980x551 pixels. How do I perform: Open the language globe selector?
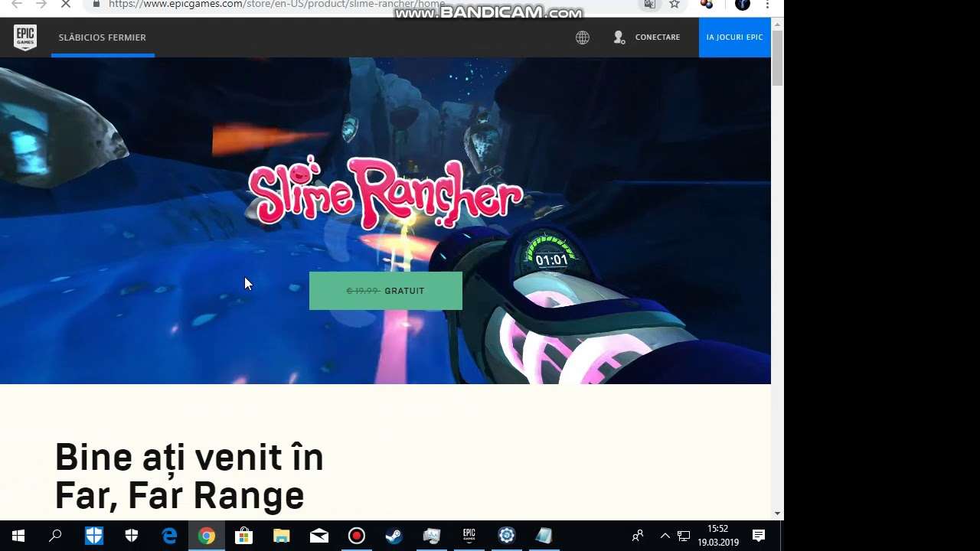583,37
